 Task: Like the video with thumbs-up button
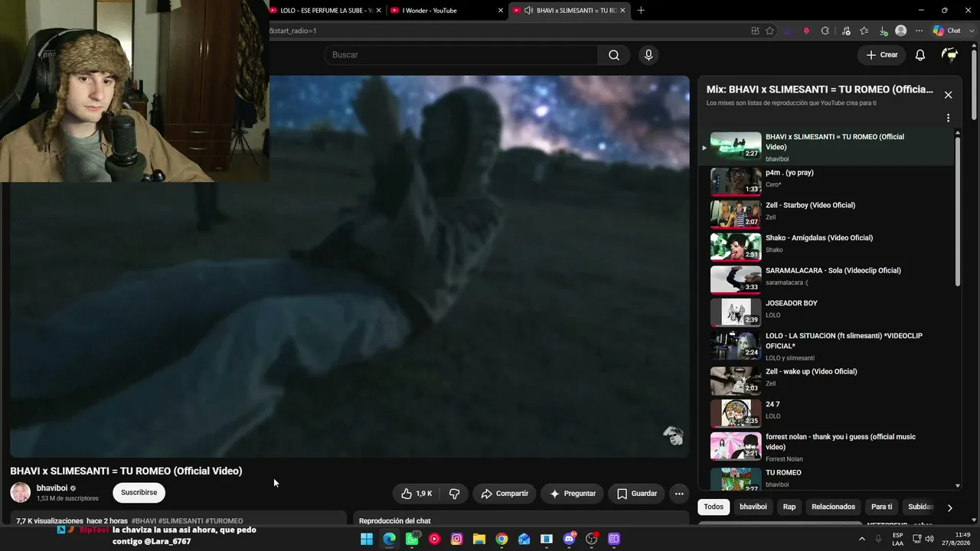point(416,494)
